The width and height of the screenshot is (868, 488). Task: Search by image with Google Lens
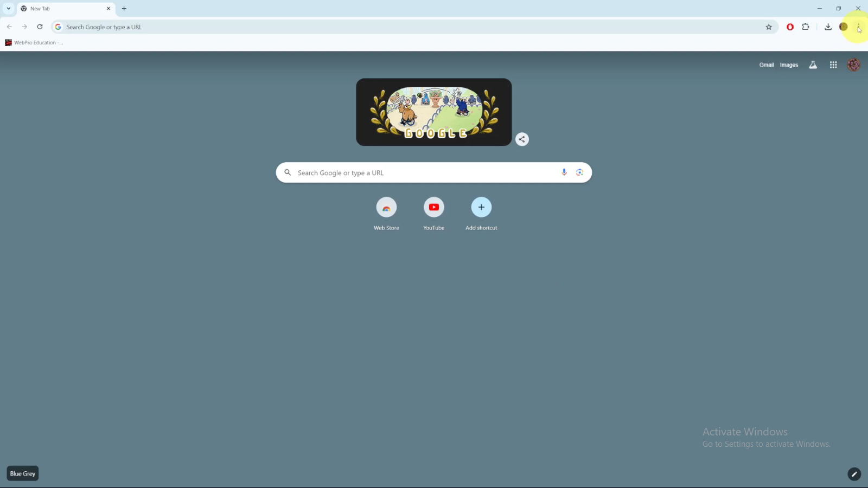579,172
